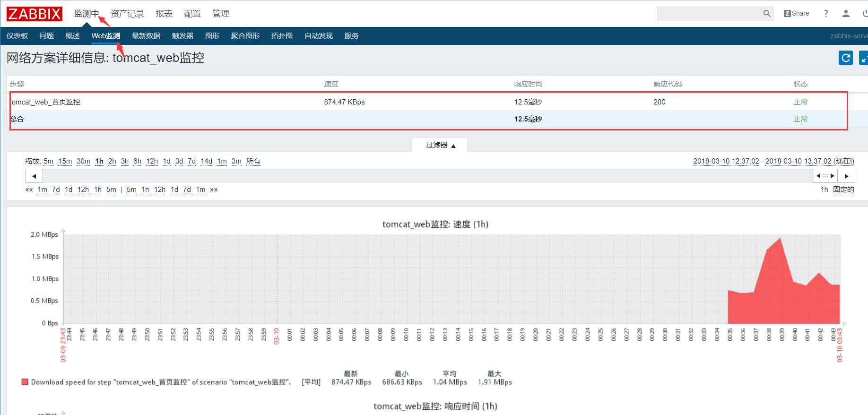Click the 12.5毫秒 value in the 总合 row

tap(528, 119)
